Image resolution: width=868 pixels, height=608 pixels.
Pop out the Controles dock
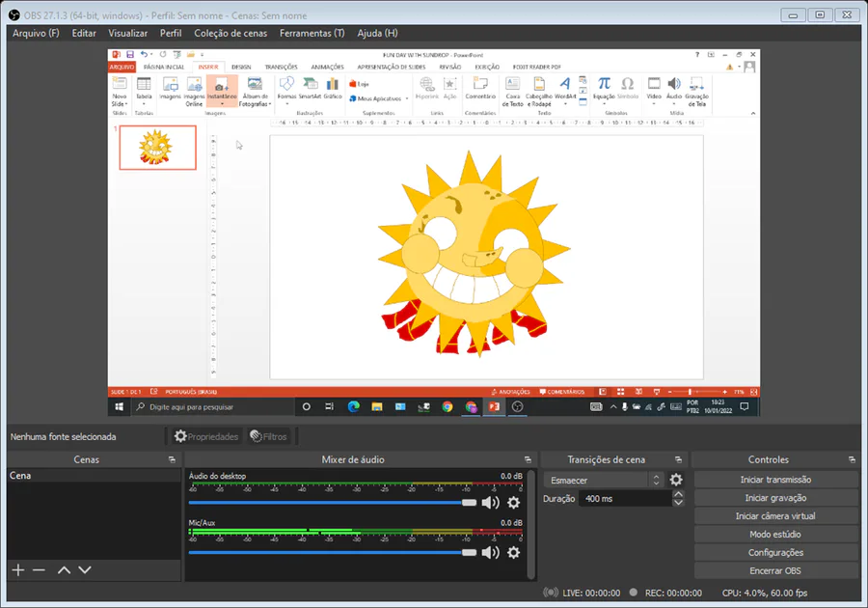tap(852, 459)
